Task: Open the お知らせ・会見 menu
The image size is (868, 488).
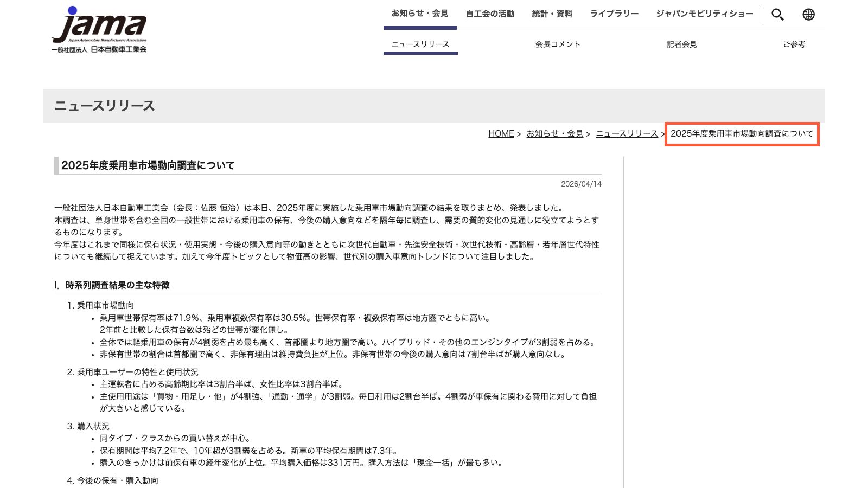Action: click(x=420, y=14)
